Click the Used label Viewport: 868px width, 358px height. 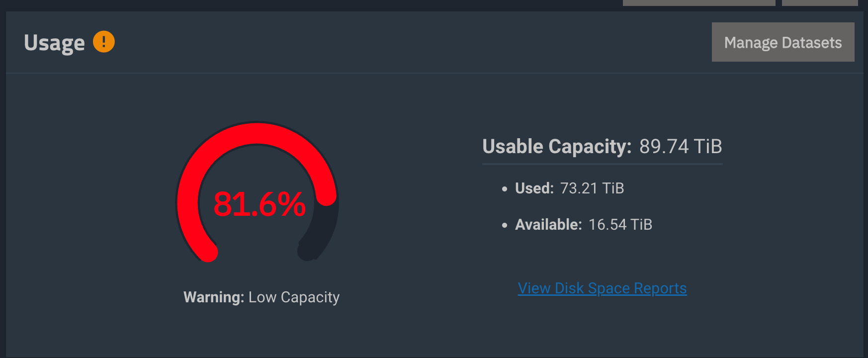tap(534, 188)
